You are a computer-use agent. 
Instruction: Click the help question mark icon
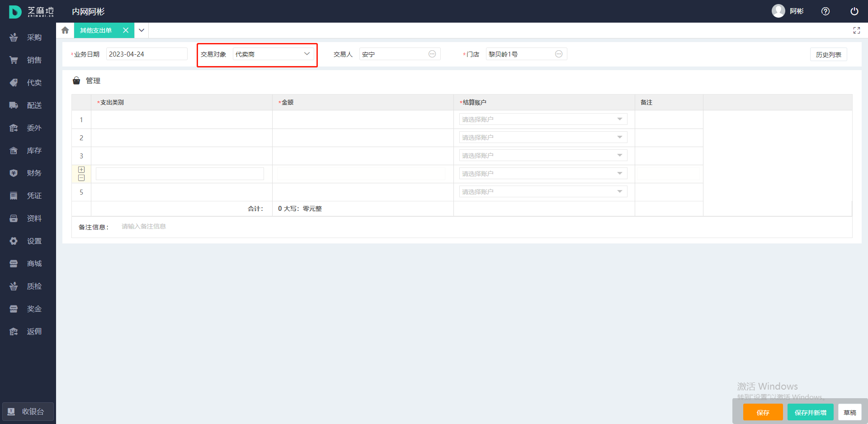pos(826,11)
